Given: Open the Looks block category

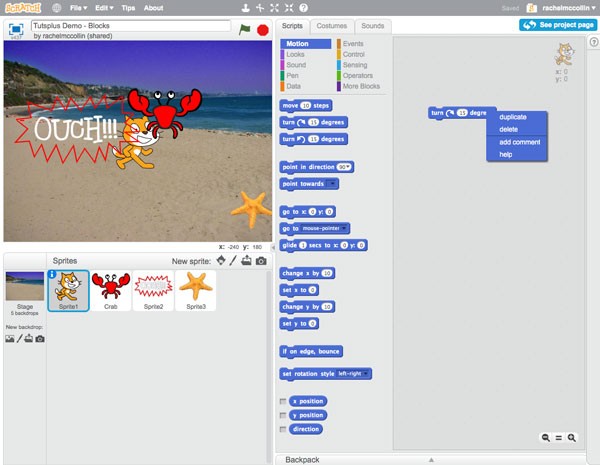Looking at the screenshot, I should [x=295, y=54].
